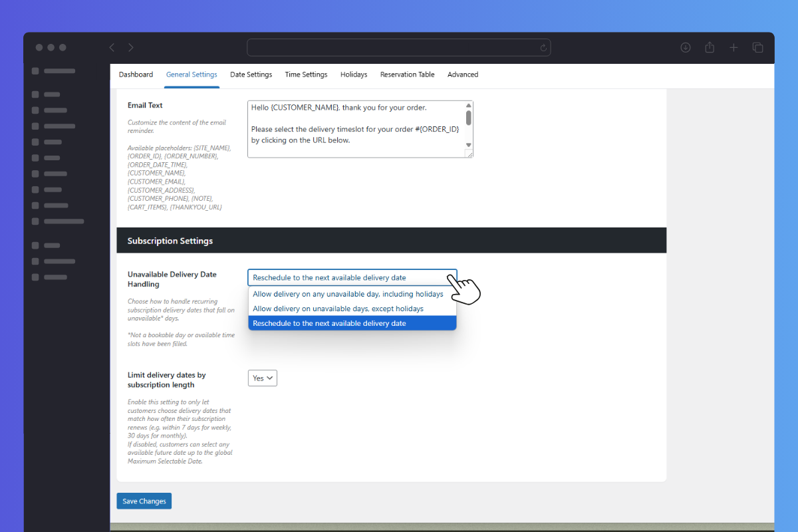Select the Reservation Table tab

click(407, 74)
